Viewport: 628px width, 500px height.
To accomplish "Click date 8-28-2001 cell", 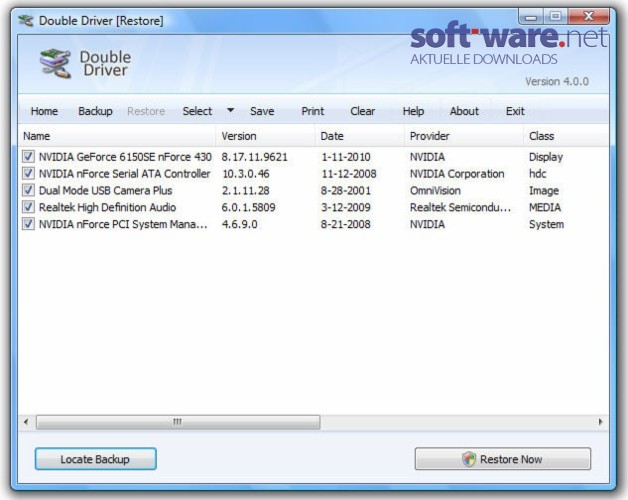I will click(x=346, y=190).
